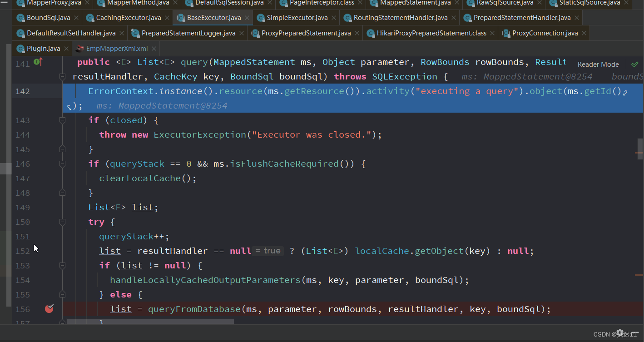The height and width of the screenshot is (342, 644).
Task: Click clearLocalCache call on line 147
Action: pos(140,178)
